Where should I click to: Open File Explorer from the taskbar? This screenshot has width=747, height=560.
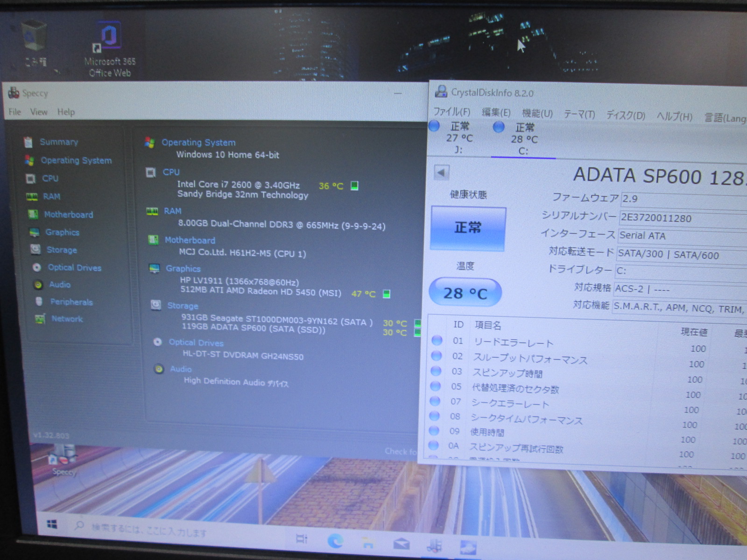coord(368,542)
